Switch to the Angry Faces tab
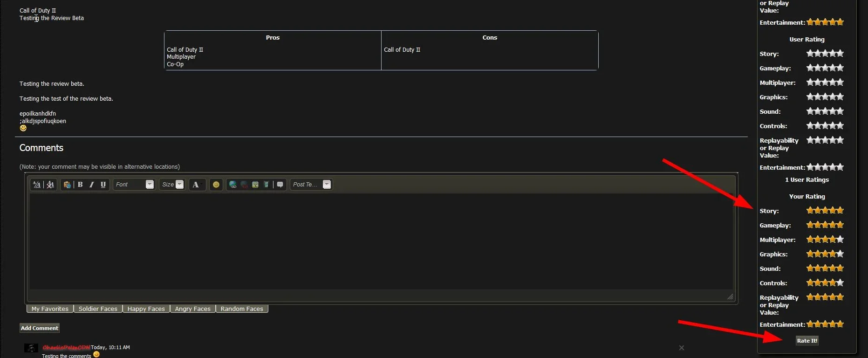The width and height of the screenshot is (868, 358). [x=193, y=309]
